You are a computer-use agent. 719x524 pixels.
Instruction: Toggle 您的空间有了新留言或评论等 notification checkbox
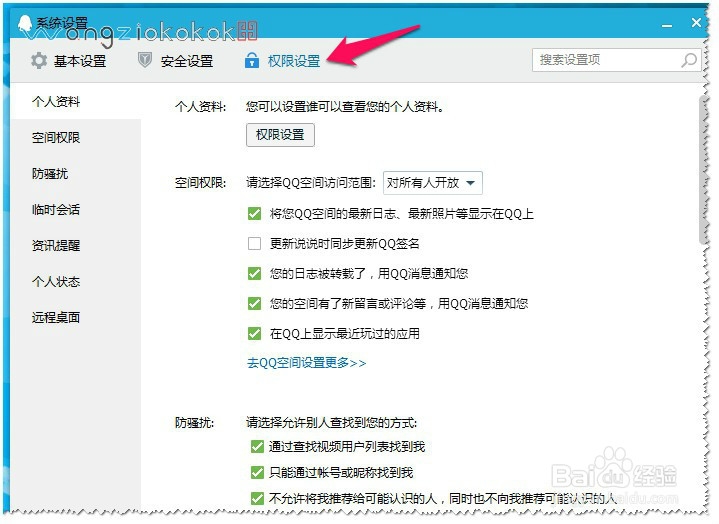[254, 303]
